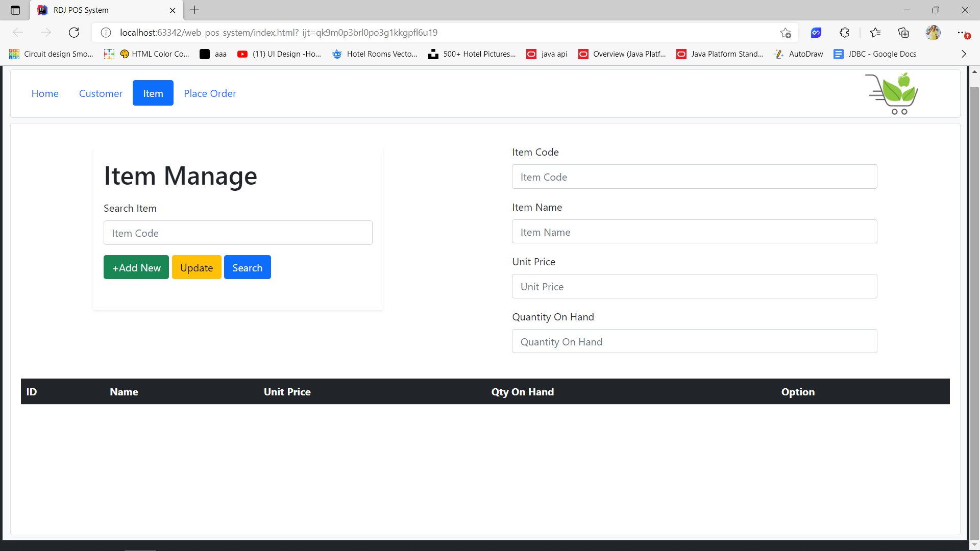Open the favorites hub icon

click(x=876, y=32)
